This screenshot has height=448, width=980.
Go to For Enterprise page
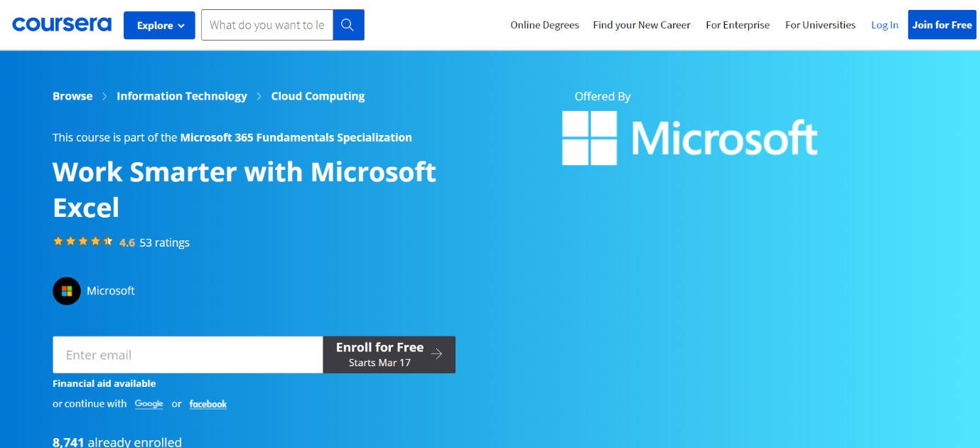point(738,25)
